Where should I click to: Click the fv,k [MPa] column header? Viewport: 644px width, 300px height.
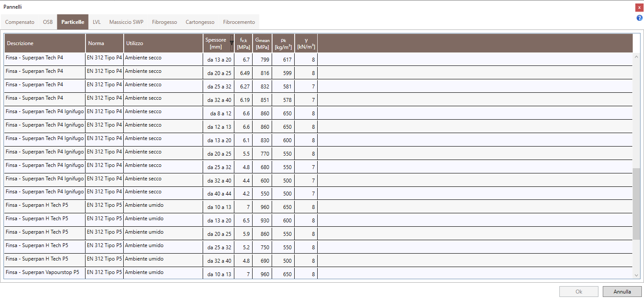click(243, 43)
